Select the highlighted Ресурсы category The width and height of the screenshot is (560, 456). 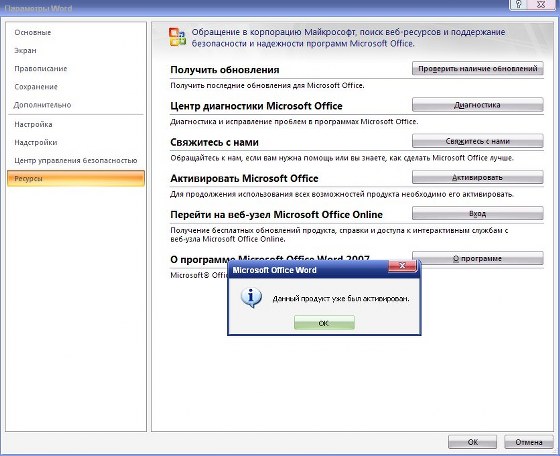coord(76,179)
